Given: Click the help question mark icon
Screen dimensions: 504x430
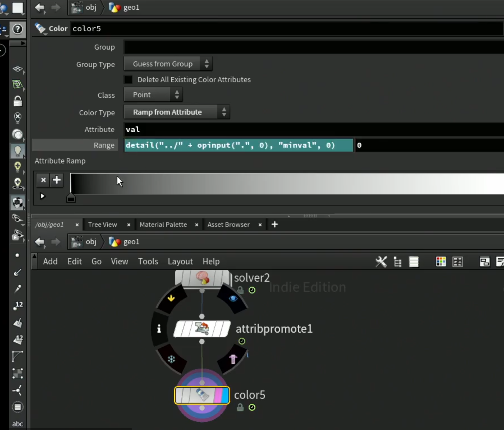Looking at the screenshot, I should click(18, 29).
